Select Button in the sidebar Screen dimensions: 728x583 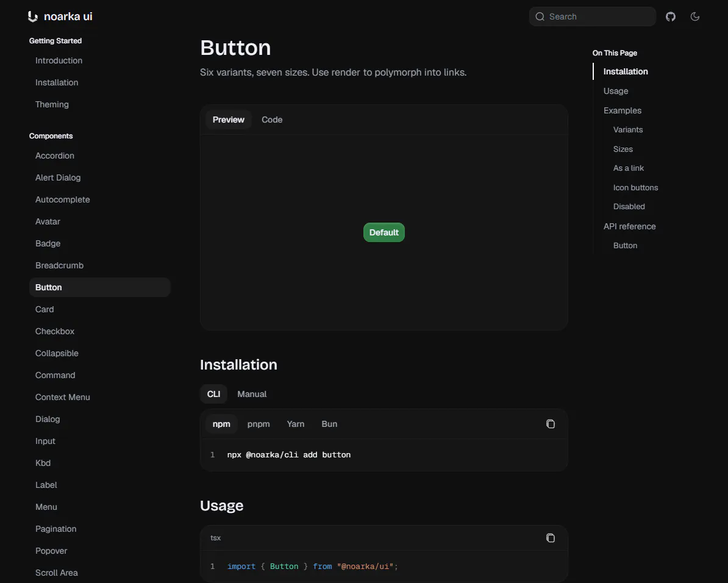[x=100, y=288]
